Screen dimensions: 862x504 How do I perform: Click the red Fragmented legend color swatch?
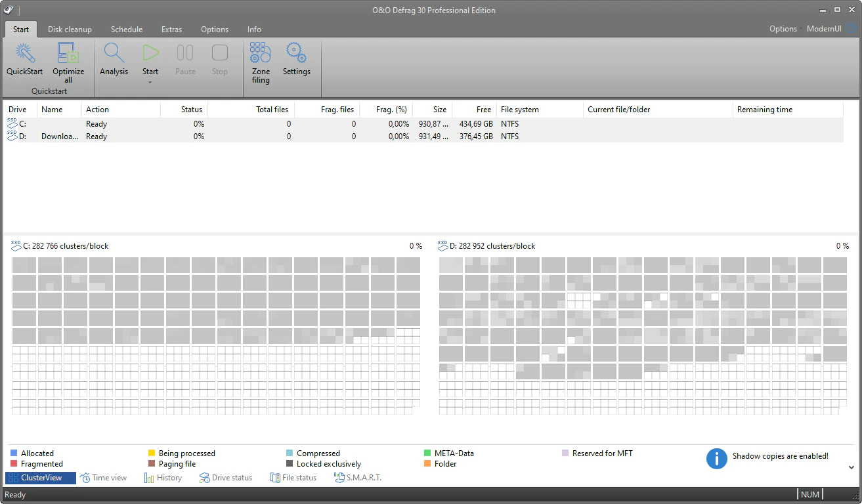coord(14,464)
